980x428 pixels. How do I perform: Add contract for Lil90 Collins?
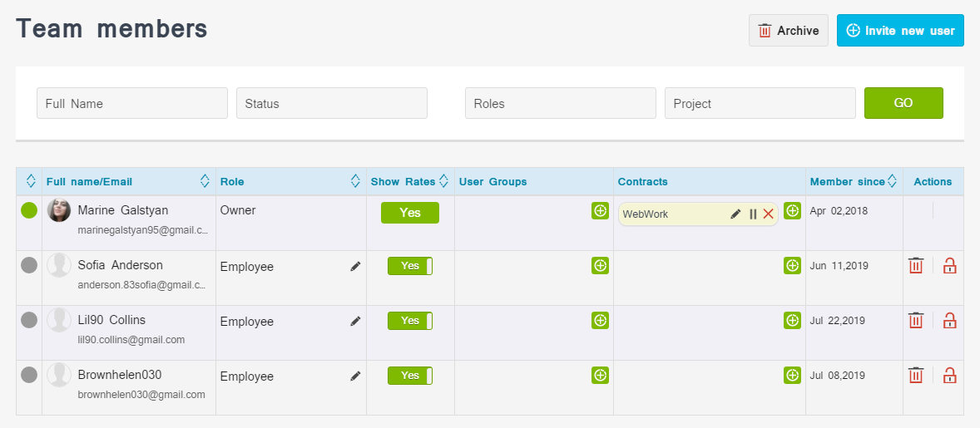[x=793, y=321]
